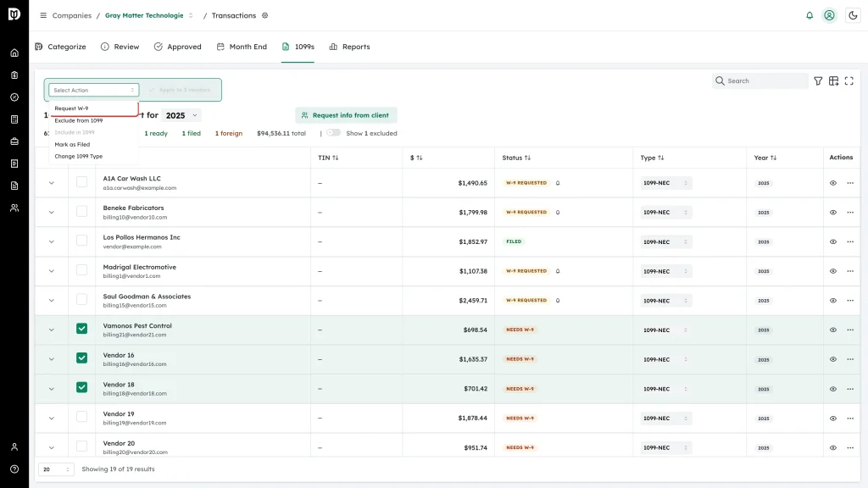Click Request info from client button
The height and width of the screenshot is (488, 868).
point(346,115)
